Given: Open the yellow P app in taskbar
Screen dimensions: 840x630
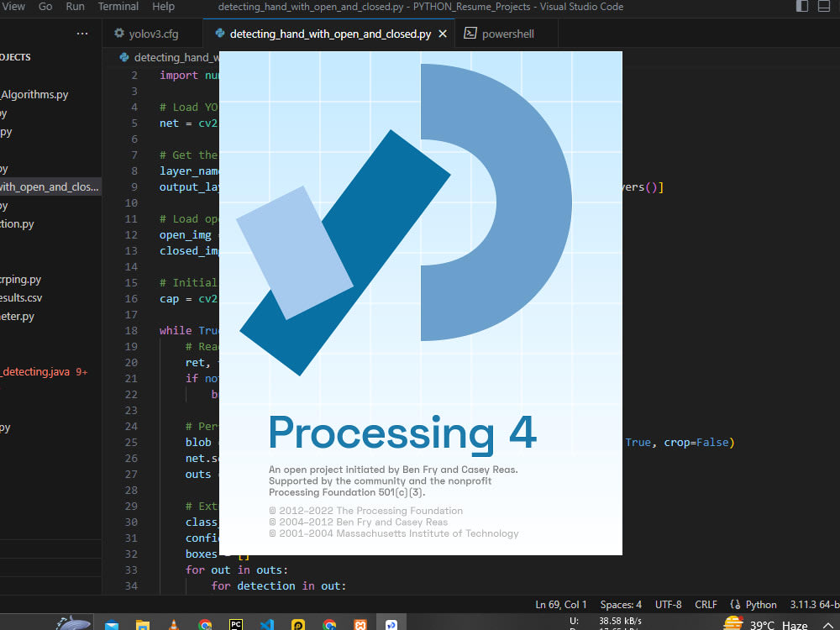Looking at the screenshot, I should pyautogui.click(x=298, y=625).
